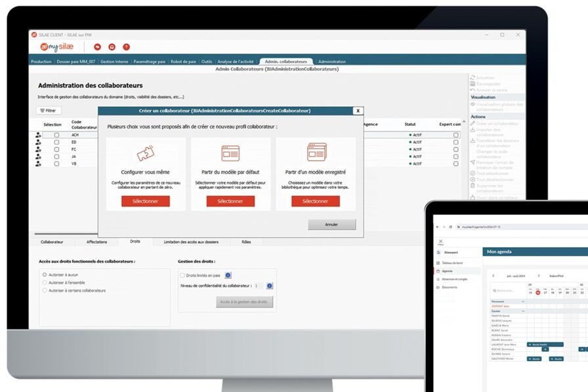The image size is (588, 392).
Task: Tick the selection checkbox on the JA row
Action: 56,156
